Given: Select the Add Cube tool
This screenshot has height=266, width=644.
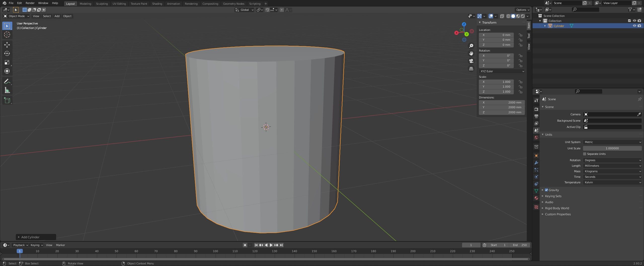Looking at the screenshot, I should 7,100.
